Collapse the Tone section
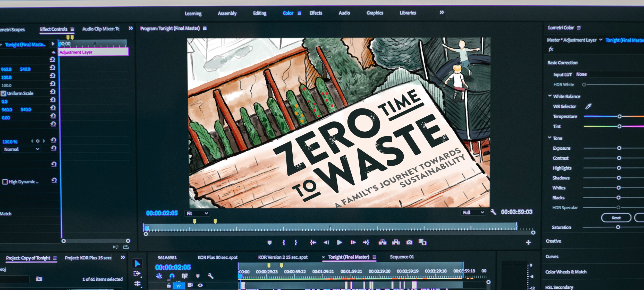 (x=549, y=138)
